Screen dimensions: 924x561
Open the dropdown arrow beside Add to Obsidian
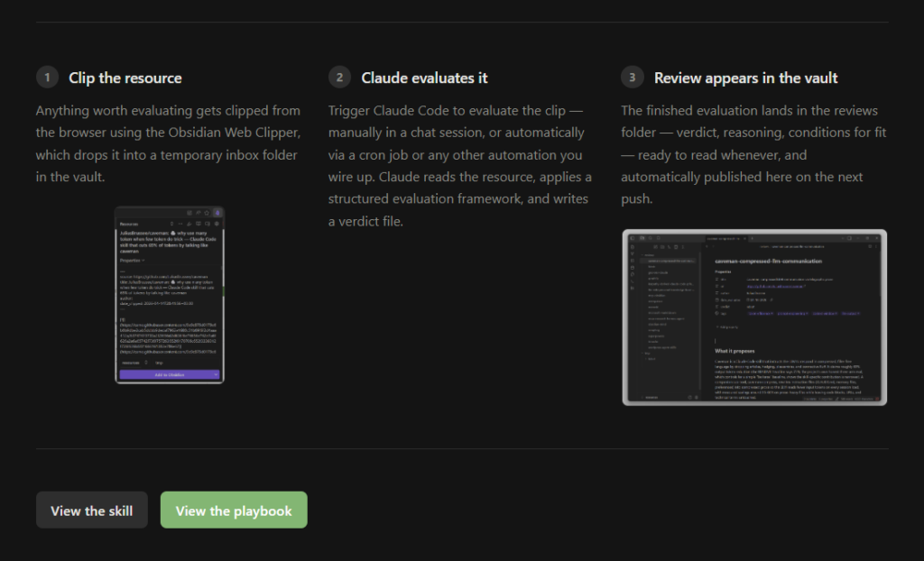215,373
